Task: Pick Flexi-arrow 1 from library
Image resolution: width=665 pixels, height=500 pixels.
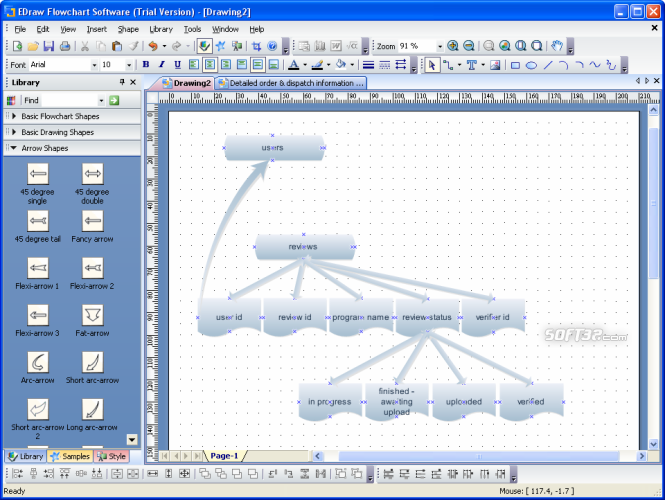Action: (38, 268)
